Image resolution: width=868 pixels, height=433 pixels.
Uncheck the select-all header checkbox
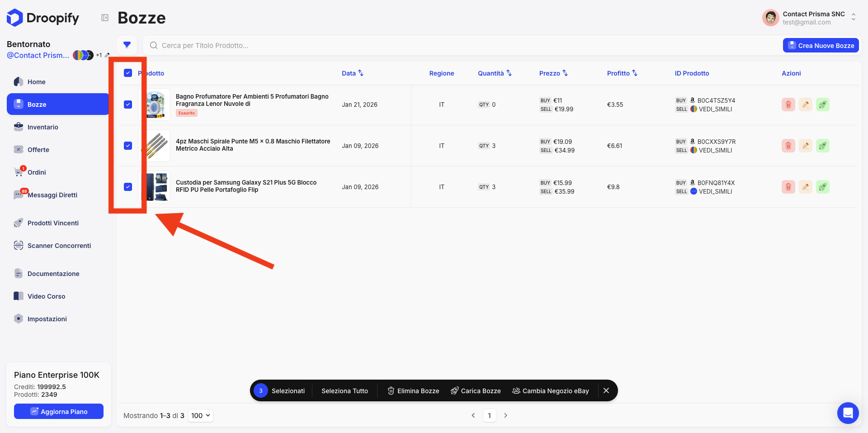[128, 73]
